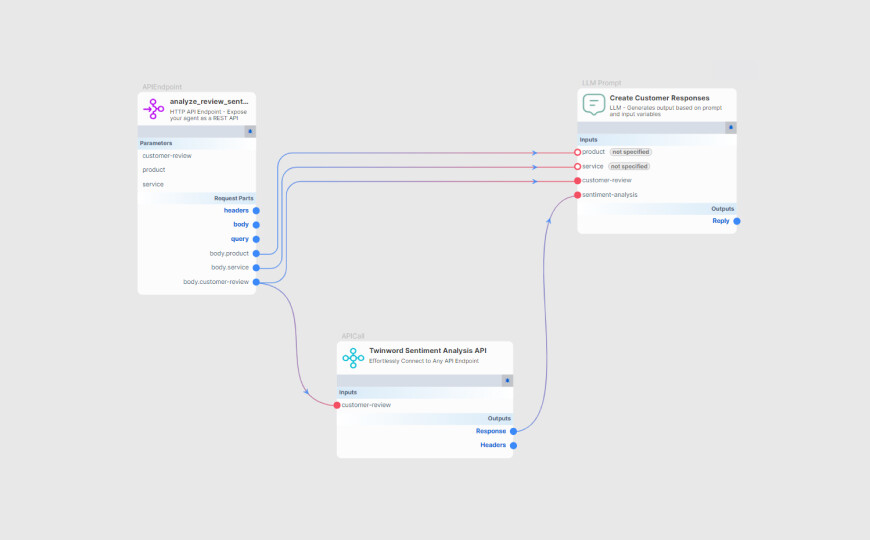Click the body output connector dot

pos(256,225)
